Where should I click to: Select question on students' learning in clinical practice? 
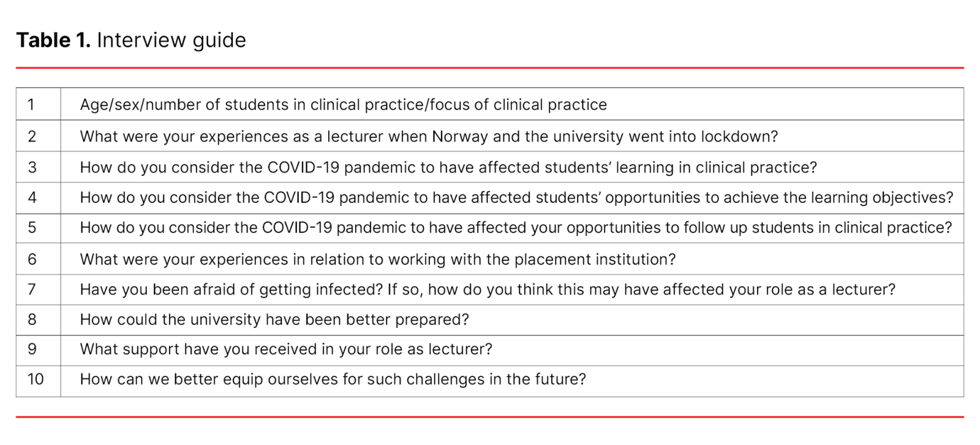point(448,168)
